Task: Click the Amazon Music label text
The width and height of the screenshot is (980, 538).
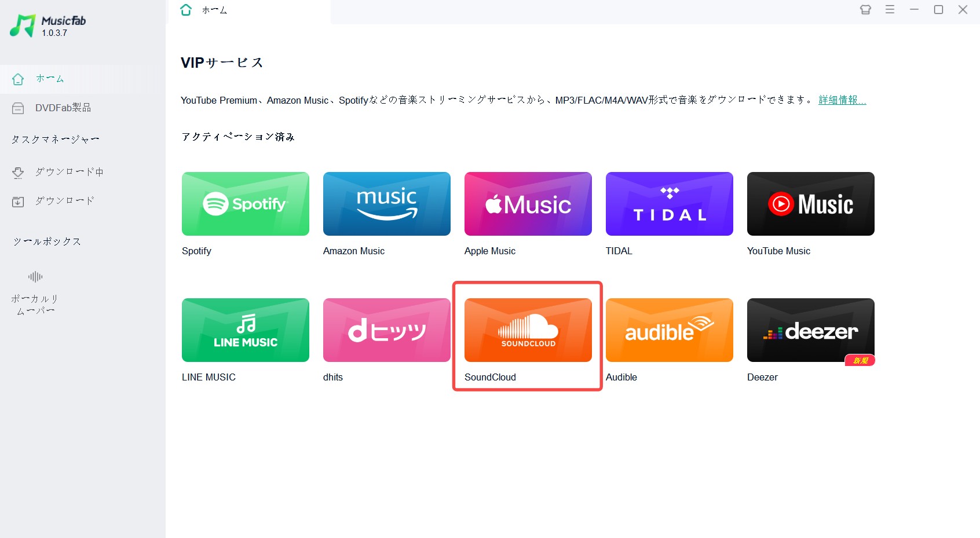Action: [x=354, y=251]
